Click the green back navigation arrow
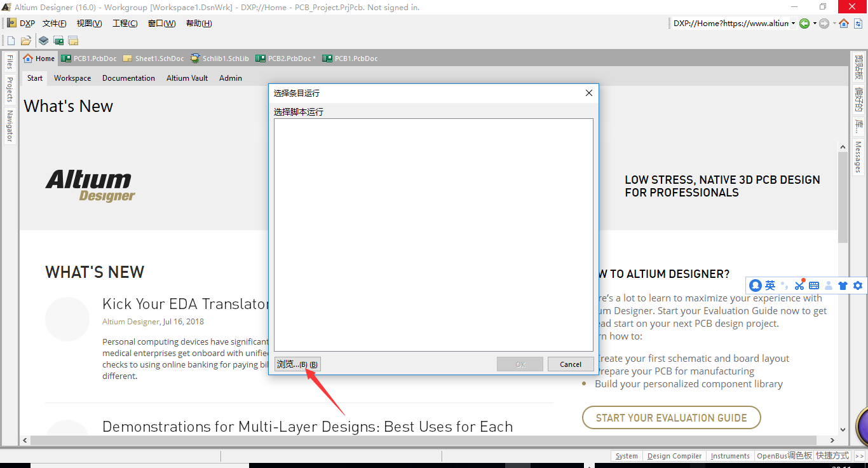 pos(804,24)
